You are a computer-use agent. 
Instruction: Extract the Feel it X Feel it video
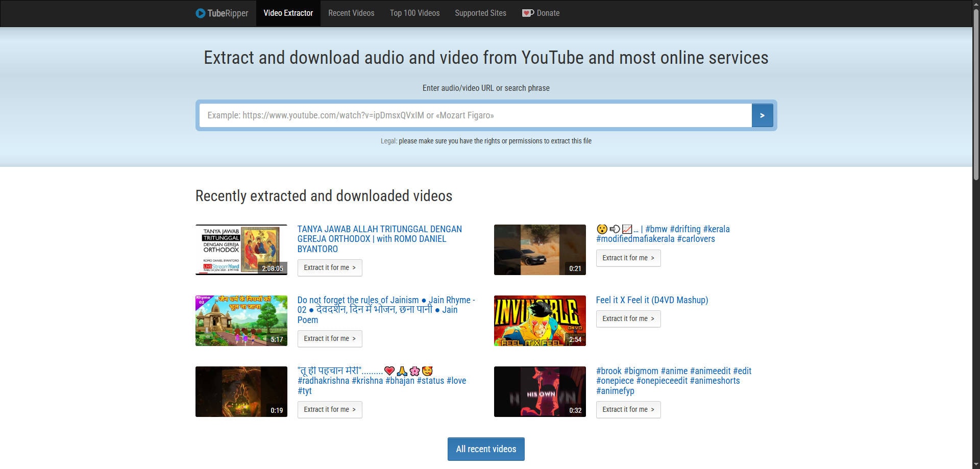point(628,319)
